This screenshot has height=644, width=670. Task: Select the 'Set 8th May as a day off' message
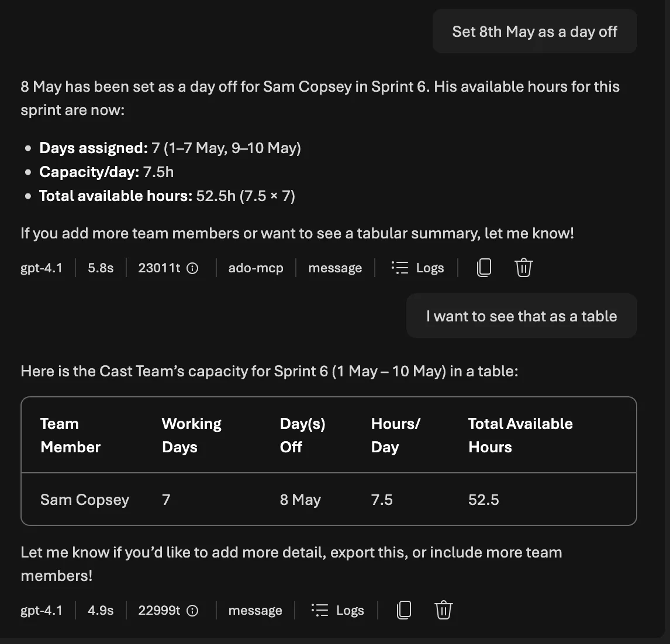point(534,31)
